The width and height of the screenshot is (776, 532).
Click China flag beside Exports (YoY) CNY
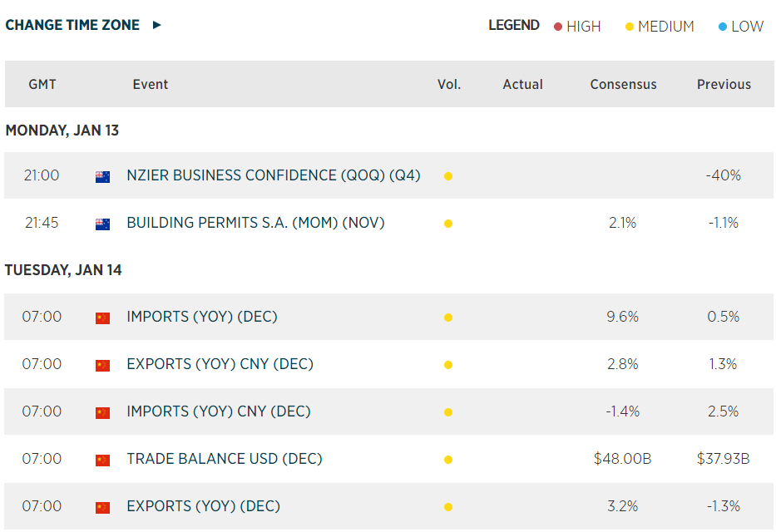point(102,365)
